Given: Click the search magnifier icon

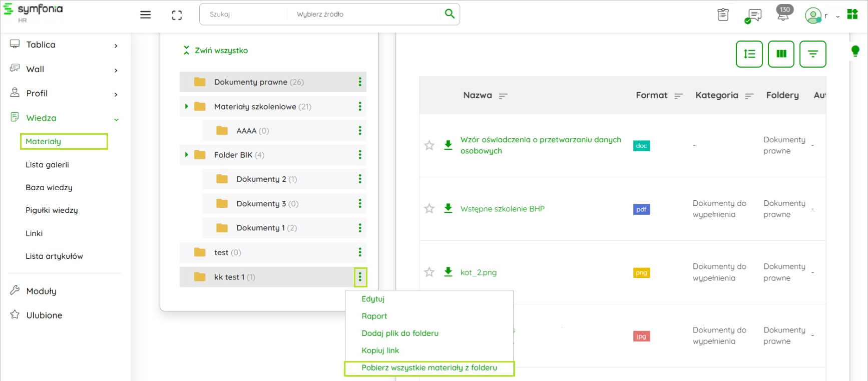Looking at the screenshot, I should (450, 14).
